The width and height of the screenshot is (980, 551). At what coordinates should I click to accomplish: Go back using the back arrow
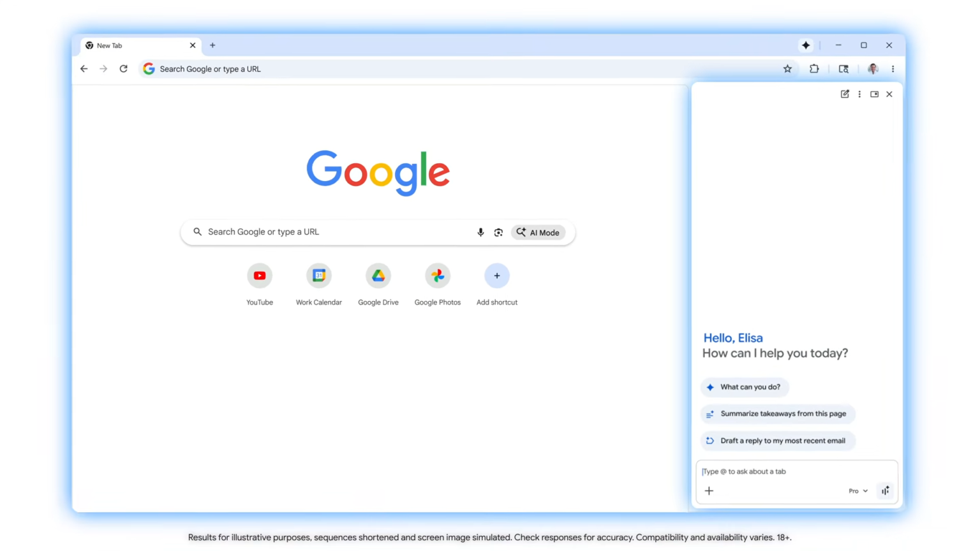84,69
